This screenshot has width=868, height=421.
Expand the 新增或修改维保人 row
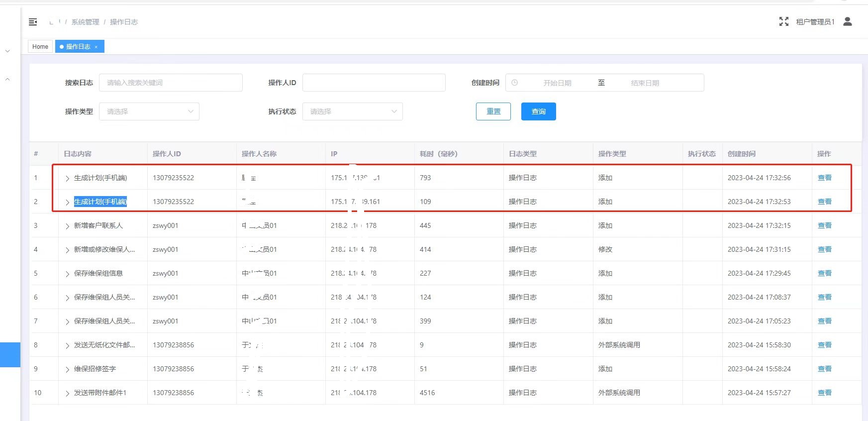coord(67,250)
